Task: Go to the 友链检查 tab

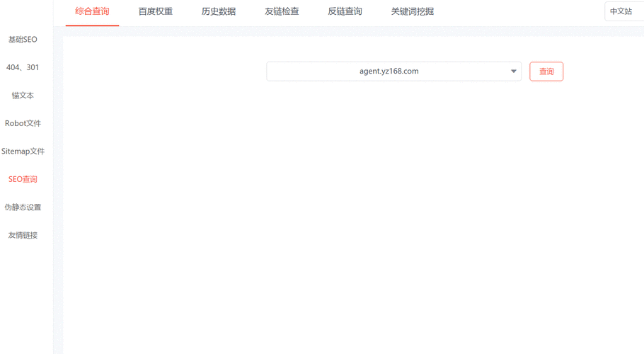Action: coord(282,11)
